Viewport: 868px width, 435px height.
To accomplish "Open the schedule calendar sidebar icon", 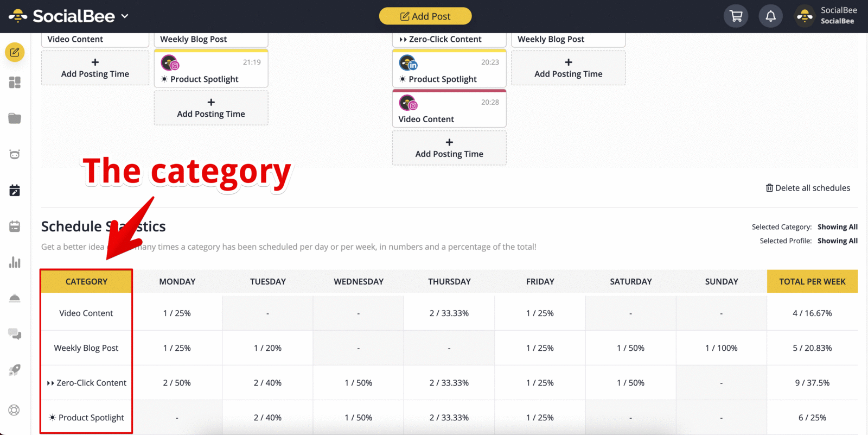I will point(15,190).
